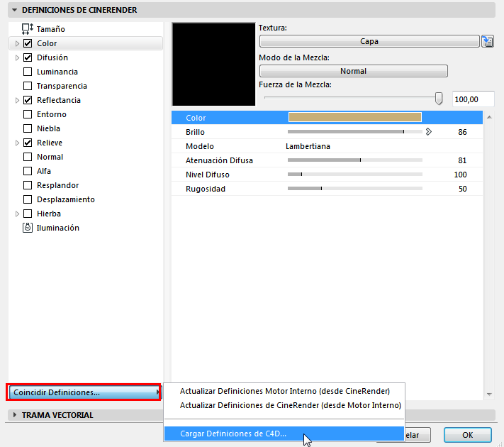Viewport: 504px width, 447px height.
Task: Enable the Niebla checkbox
Action: [x=28, y=128]
